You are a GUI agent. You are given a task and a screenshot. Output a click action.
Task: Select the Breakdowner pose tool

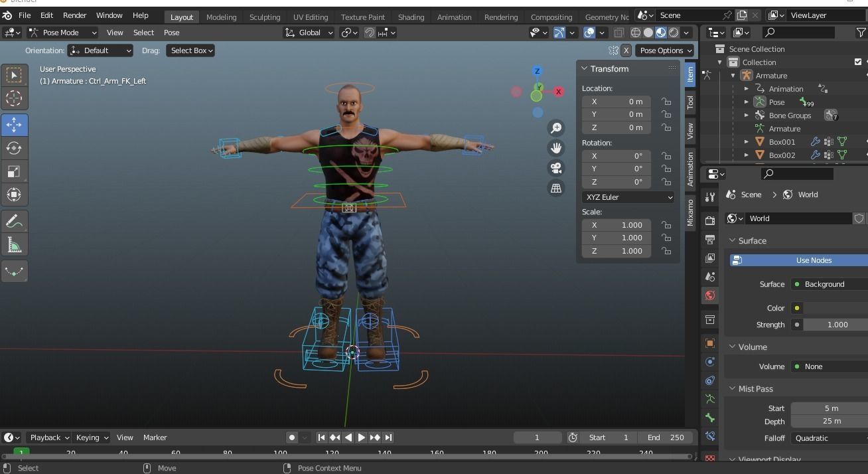(14, 271)
